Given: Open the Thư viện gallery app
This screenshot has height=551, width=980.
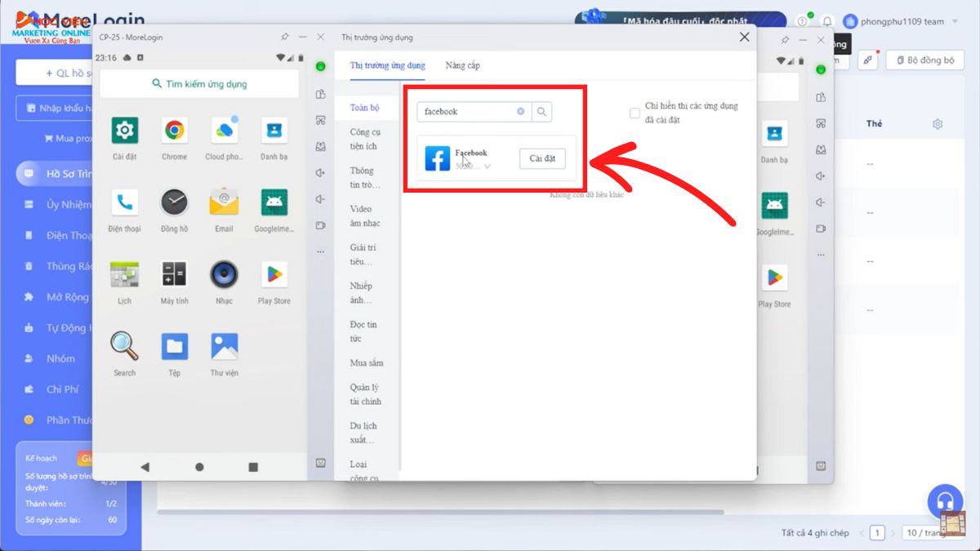Looking at the screenshot, I should click(x=224, y=346).
